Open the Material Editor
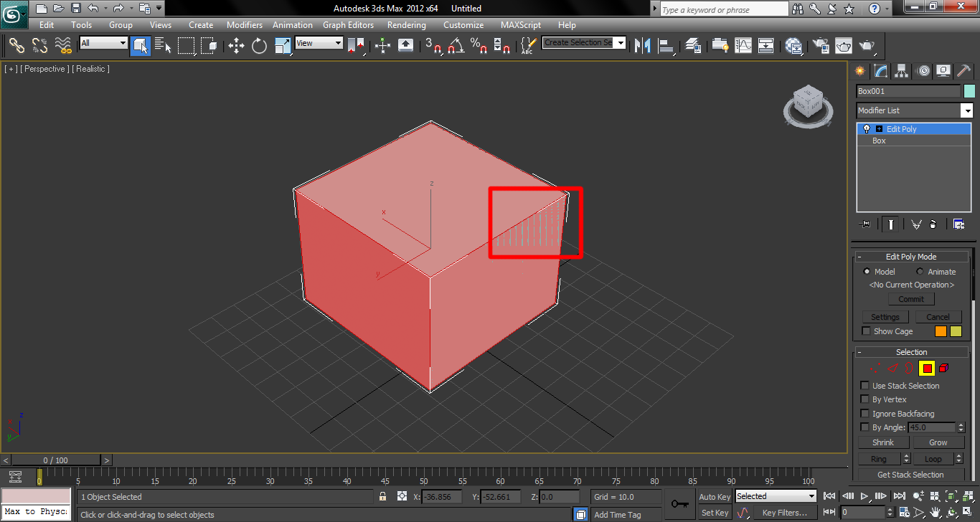This screenshot has height=522, width=980. (x=793, y=45)
